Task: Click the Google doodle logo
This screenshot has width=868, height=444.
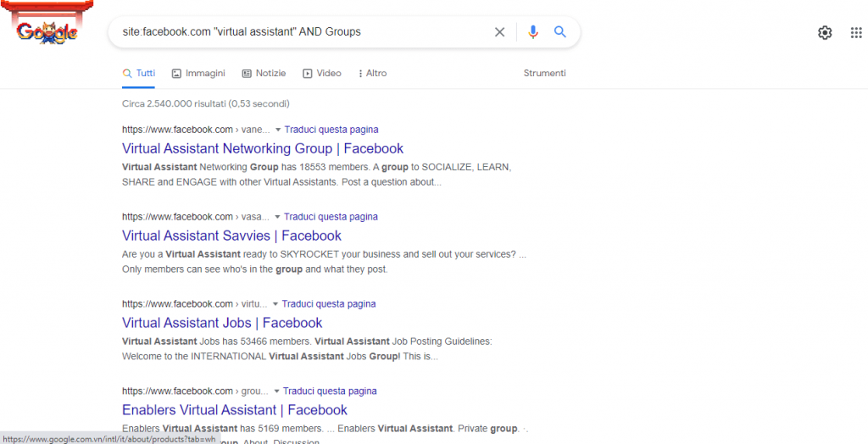Action: [x=47, y=22]
